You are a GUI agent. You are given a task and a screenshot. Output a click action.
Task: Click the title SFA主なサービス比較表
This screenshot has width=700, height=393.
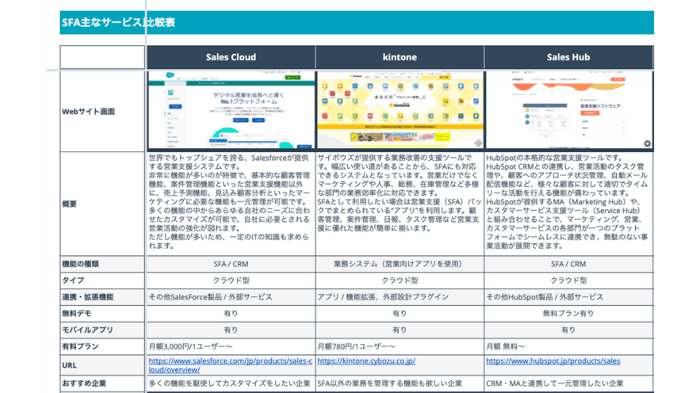click(118, 22)
